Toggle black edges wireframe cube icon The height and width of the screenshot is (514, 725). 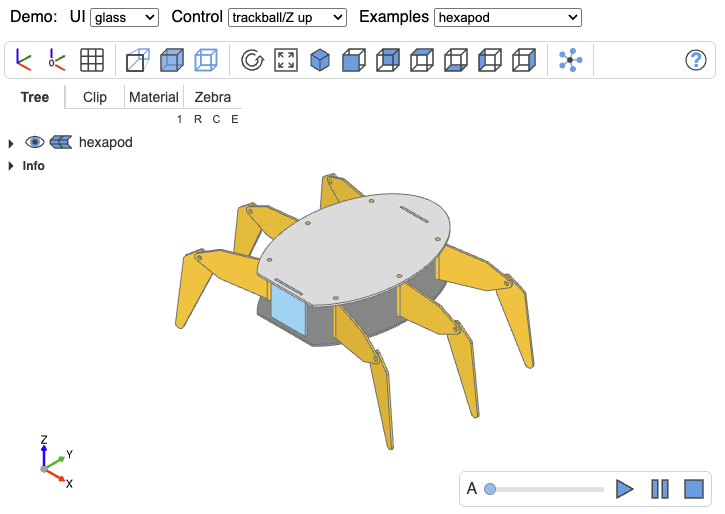pos(206,60)
